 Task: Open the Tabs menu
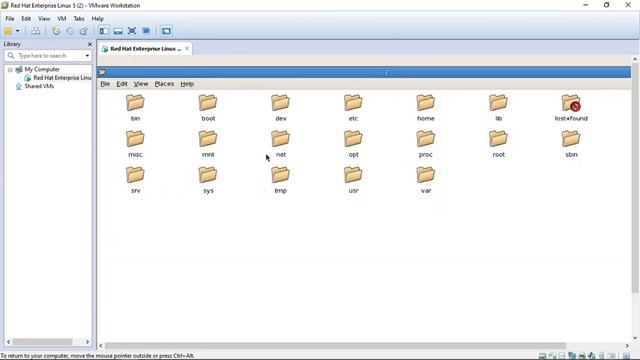point(79,19)
